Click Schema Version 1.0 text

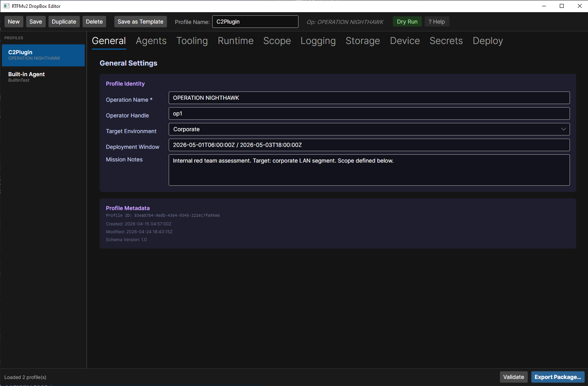(126, 240)
